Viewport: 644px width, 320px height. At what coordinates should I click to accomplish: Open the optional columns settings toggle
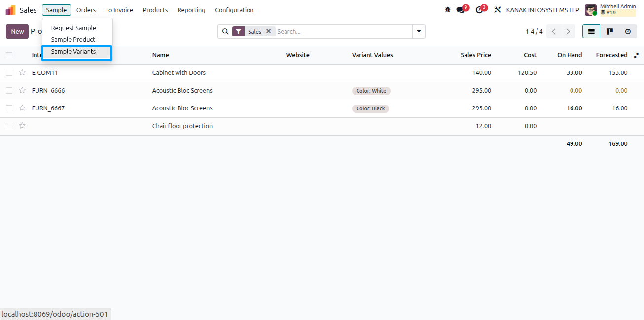[636, 55]
